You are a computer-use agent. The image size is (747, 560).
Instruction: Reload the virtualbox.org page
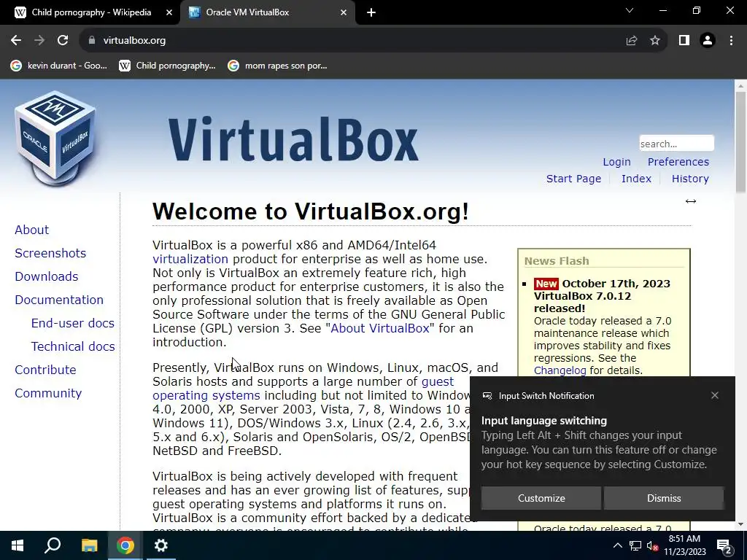click(63, 41)
